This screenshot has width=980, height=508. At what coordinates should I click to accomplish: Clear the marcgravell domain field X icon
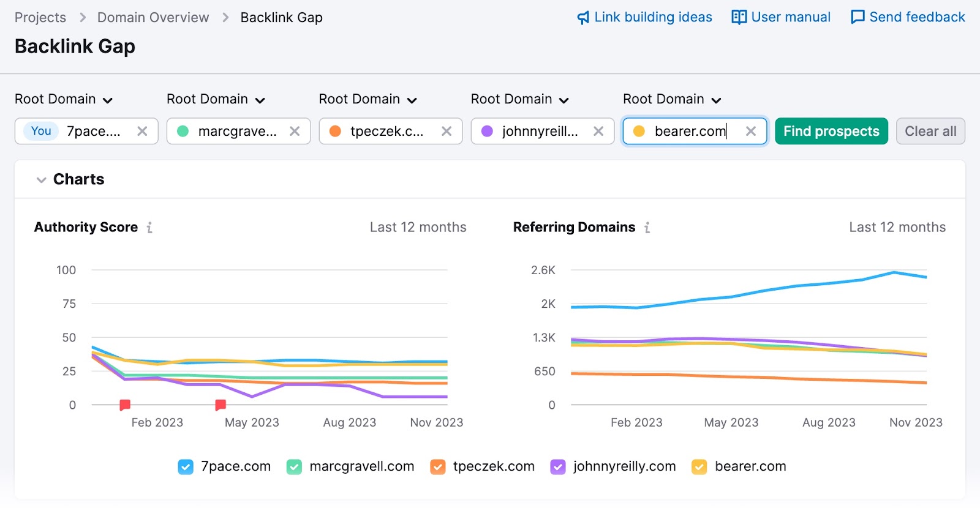tap(295, 131)
